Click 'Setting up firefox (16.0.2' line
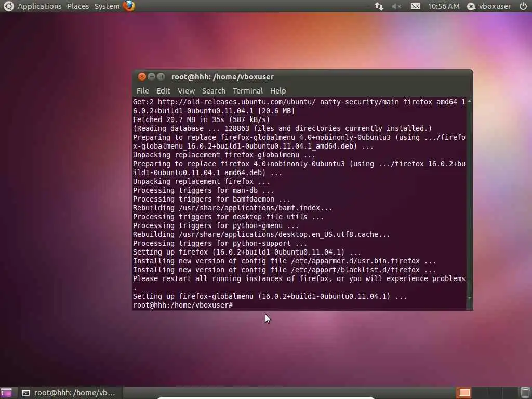 click(247, 252)
